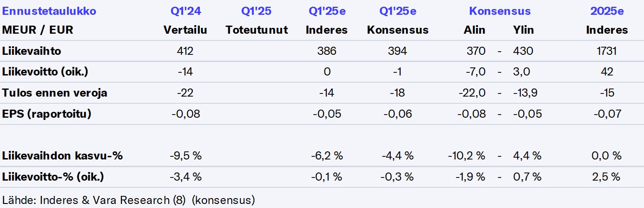Select the Liikevoitto-% (oik.) row label
The width and height of the screenshot is (644, 208).
(x=53, y=177)
